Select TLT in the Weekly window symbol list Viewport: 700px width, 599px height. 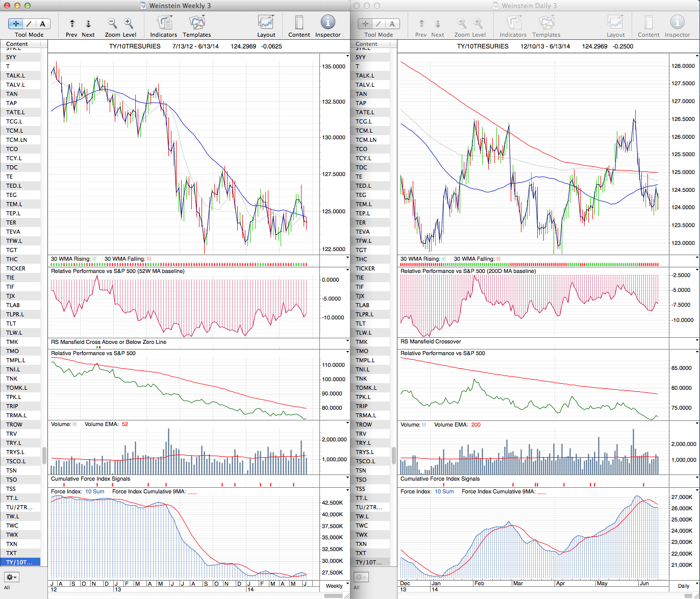point(11,323)
